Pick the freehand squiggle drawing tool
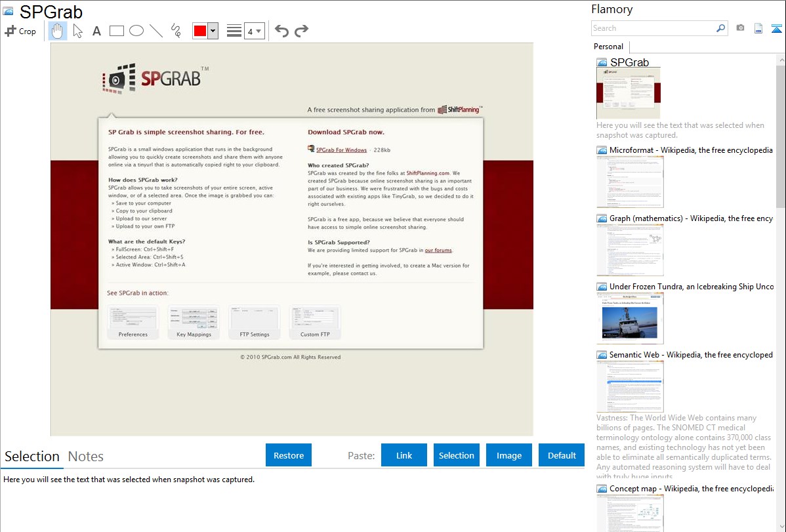This screenshot has width=786, height=532. click(x=176, y=31)
